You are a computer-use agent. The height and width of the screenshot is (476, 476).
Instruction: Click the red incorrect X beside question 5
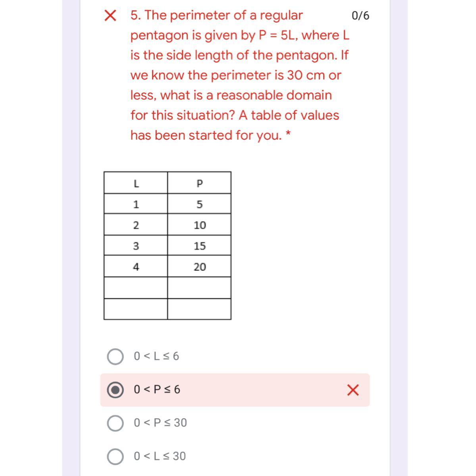[110, 16]
